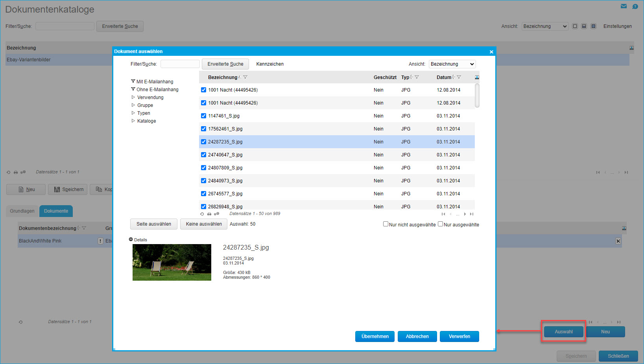The width and height of the screenshot is (644, 364).
Task: Refresh the dialog list showing 989 records
Action: [x=202, y=214]
